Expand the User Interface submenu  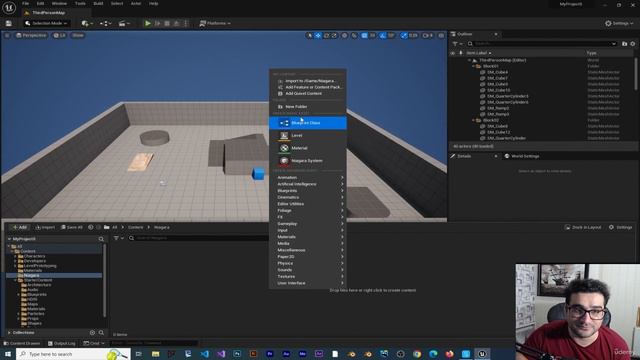(308, 283)
